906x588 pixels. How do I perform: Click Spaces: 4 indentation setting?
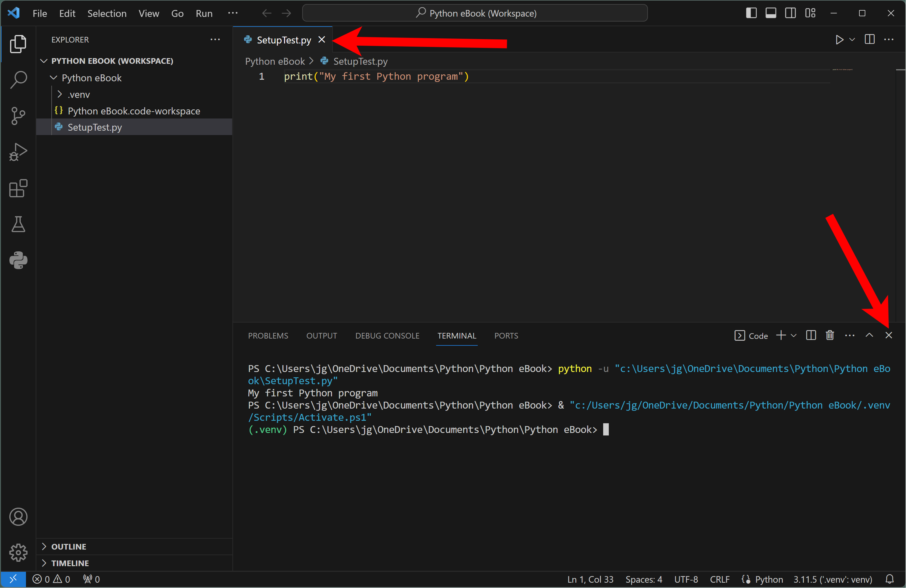pyautogui.click(x=644, y=579)
